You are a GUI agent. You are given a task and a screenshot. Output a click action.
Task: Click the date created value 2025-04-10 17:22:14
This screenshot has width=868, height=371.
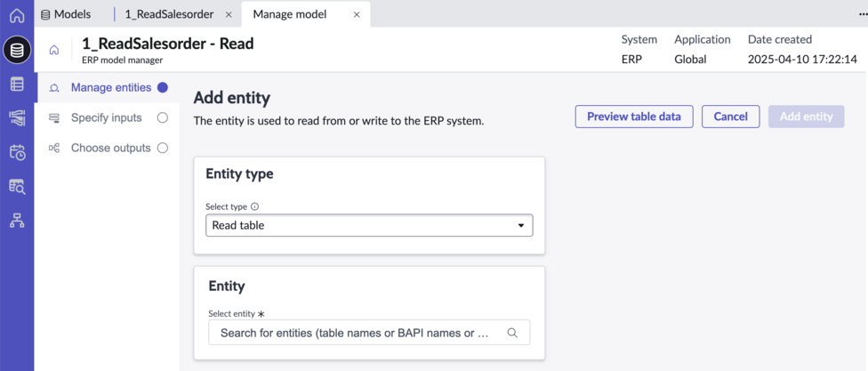[803, 60]
